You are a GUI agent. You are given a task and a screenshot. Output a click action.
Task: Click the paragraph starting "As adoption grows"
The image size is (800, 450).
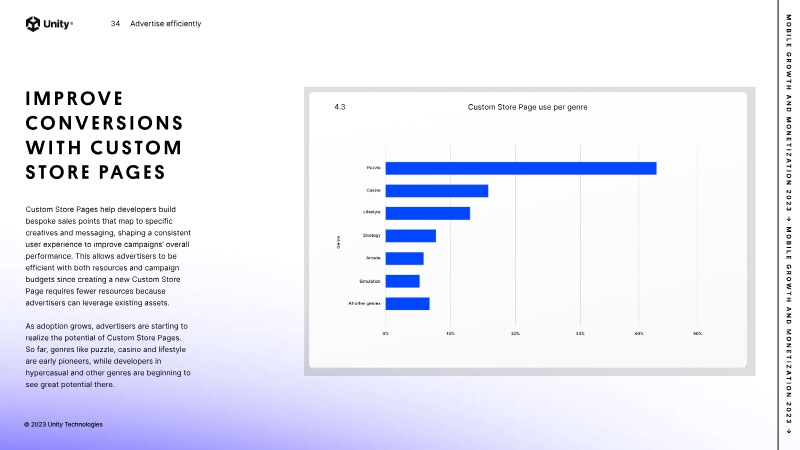click(107, 355)
